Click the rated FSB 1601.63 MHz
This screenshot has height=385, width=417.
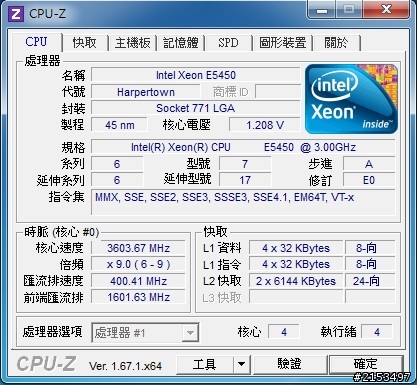[138, 297]
